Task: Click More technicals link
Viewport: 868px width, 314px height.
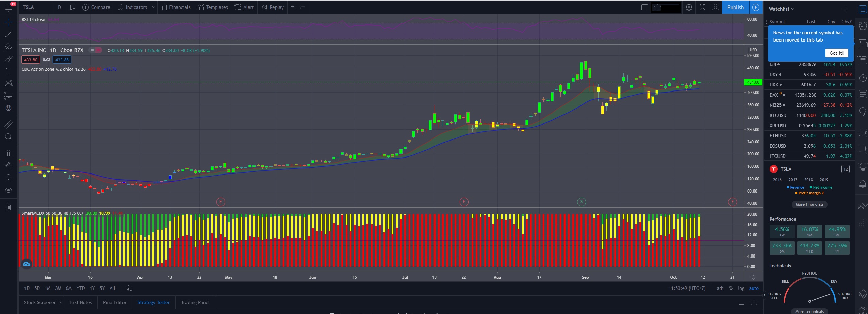Action: (809, 311)
